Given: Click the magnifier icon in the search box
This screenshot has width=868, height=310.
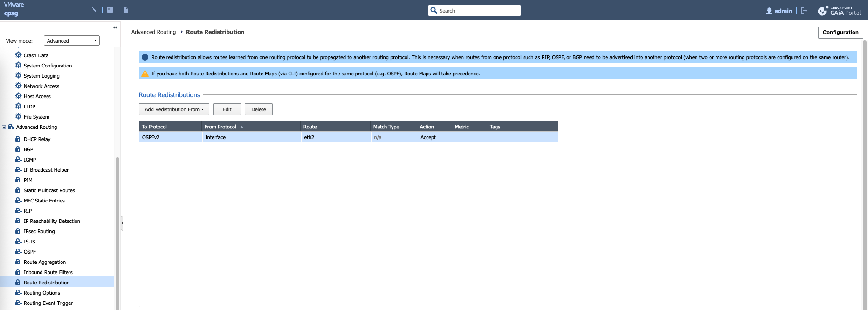Looking at the screenshot, I should [434, 11].
